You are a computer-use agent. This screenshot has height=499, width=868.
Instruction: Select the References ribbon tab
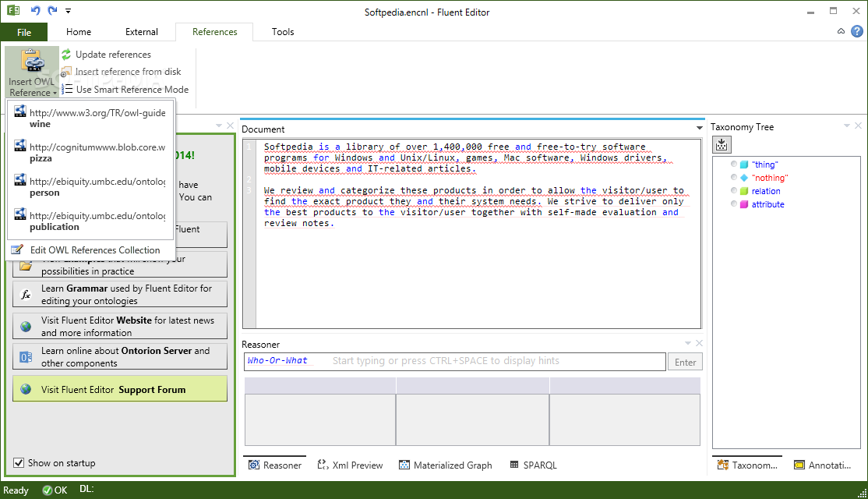[215, 32]
